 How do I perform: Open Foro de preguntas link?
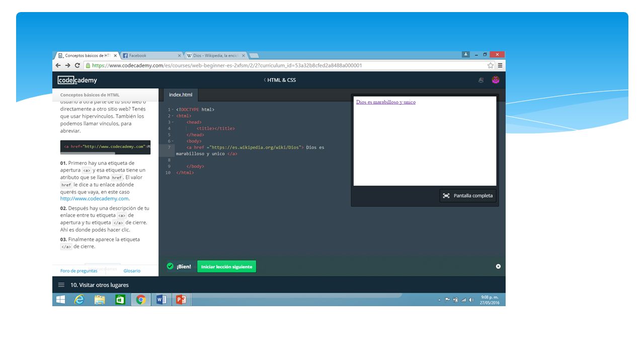[79, 270]
